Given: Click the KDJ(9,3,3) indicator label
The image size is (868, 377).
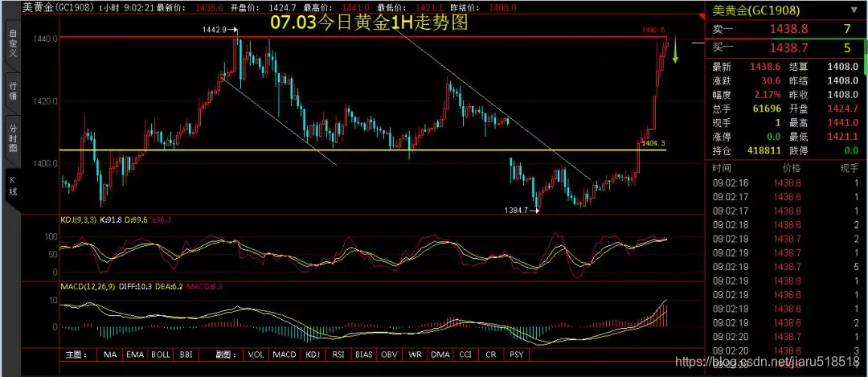Looking at the screenshot, I should [x=77, y=219].
